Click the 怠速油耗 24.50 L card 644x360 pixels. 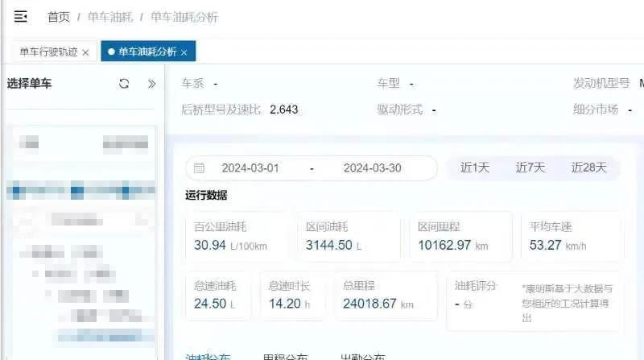tap(217, 296)
